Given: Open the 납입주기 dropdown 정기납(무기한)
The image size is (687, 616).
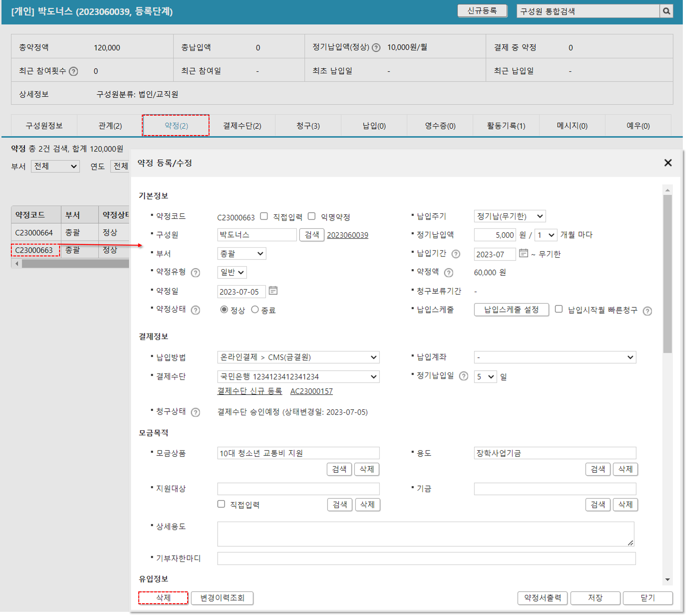Looking at the screenshot, I should [x=510, y=216].
